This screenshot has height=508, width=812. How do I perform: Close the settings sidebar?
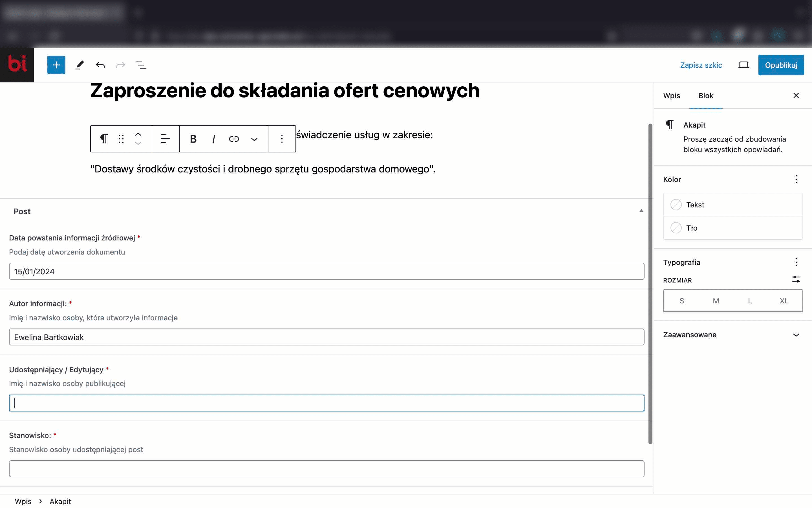796,95
